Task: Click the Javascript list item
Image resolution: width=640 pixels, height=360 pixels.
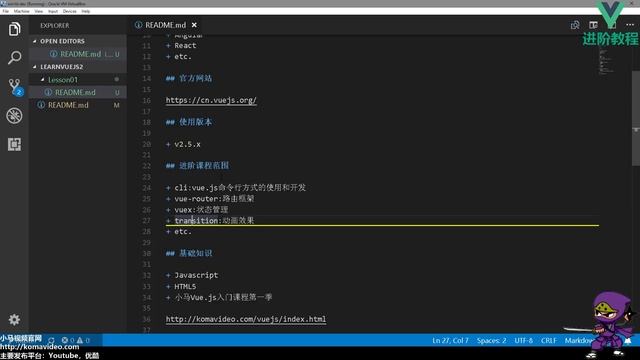Action: point(192,276)
